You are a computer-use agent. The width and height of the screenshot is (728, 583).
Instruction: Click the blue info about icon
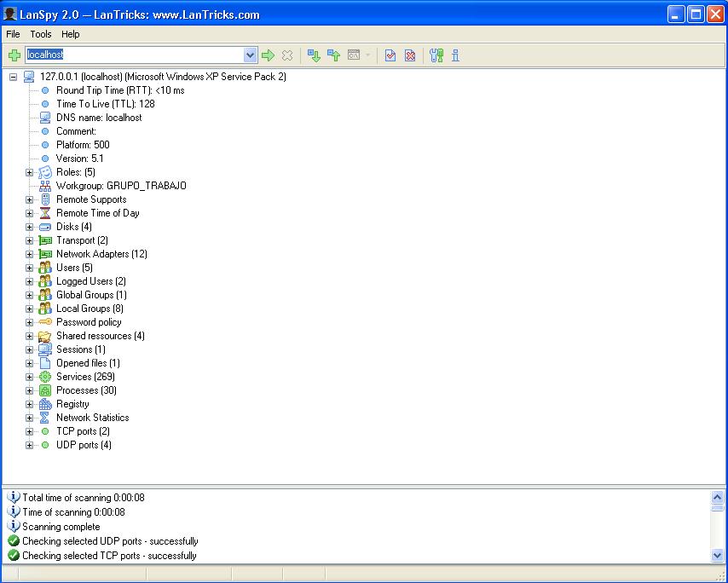(455, 55)
